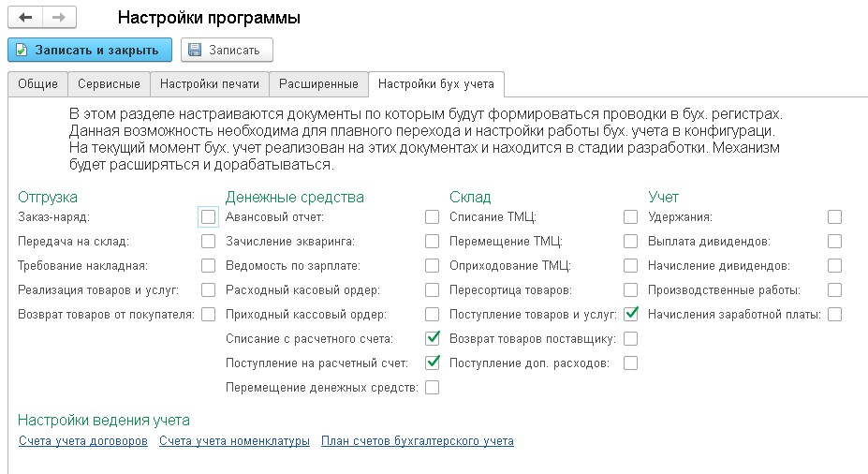Check the 'Авансовый отчет' option
Viewport: 868px width, 474px height.
pos(432,217)
